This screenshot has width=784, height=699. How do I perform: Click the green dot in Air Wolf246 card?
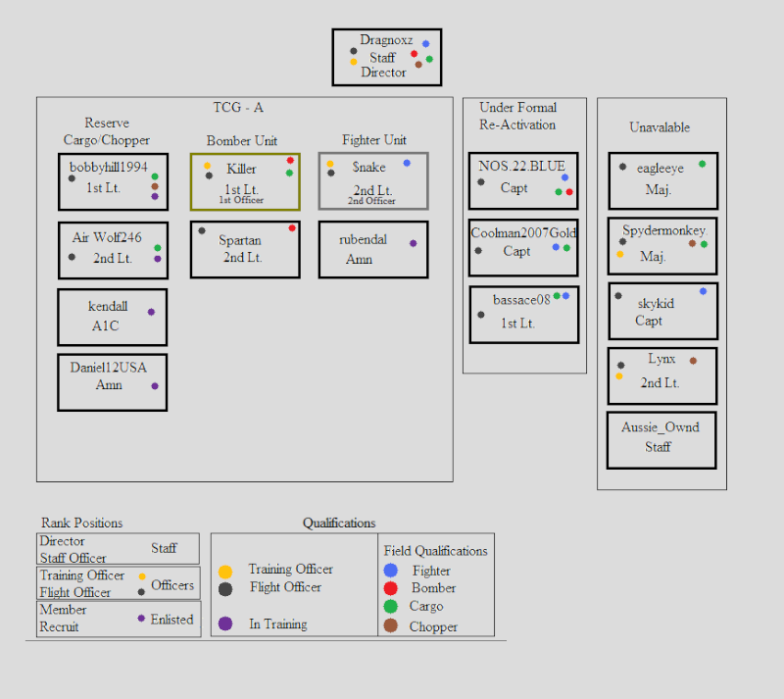click(x=158, y=248)
